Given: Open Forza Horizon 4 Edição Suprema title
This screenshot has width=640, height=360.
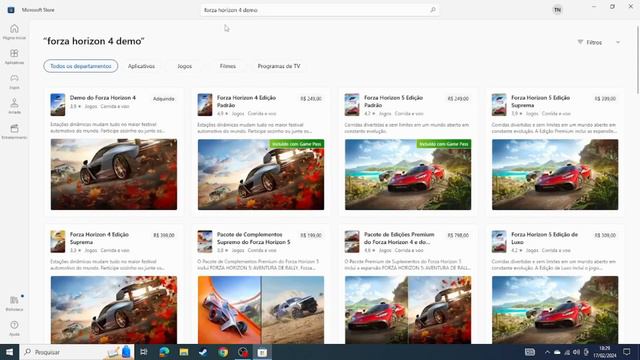Looking at the screenshot, I should pyautogui.click(x=99, y=238).
